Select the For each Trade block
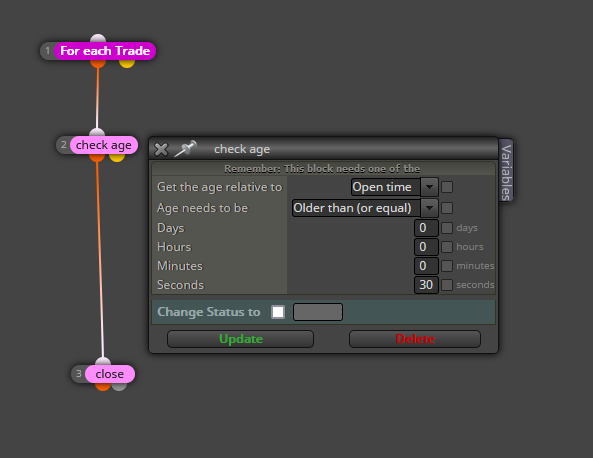The image size is (593, 458). point(105,51)
